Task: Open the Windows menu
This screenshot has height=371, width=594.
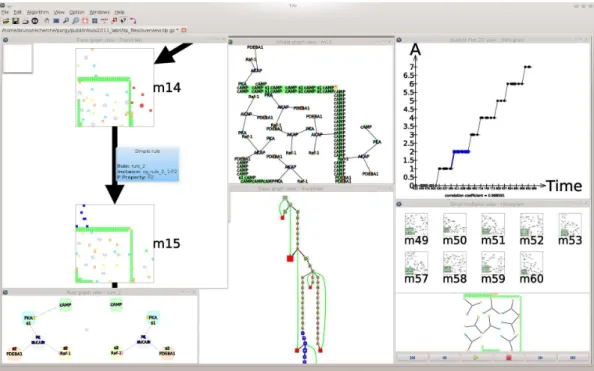Action: tap(100, 12)
